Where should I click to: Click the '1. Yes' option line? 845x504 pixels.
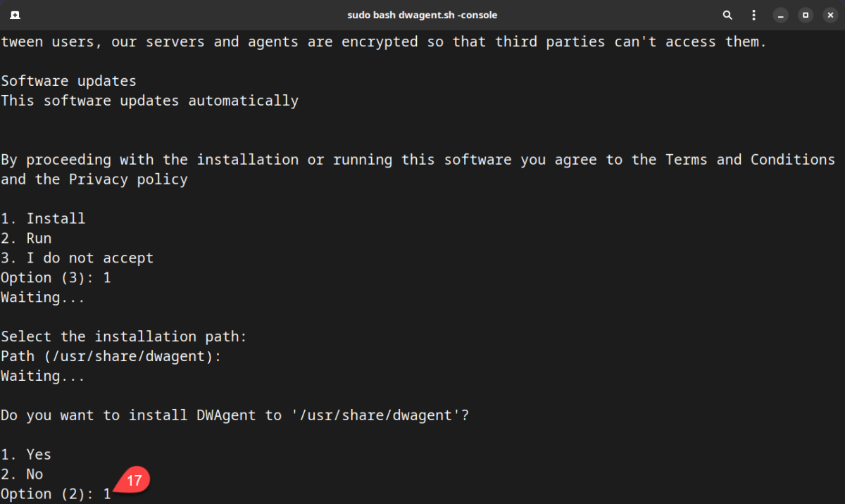[x=26, y=454]
